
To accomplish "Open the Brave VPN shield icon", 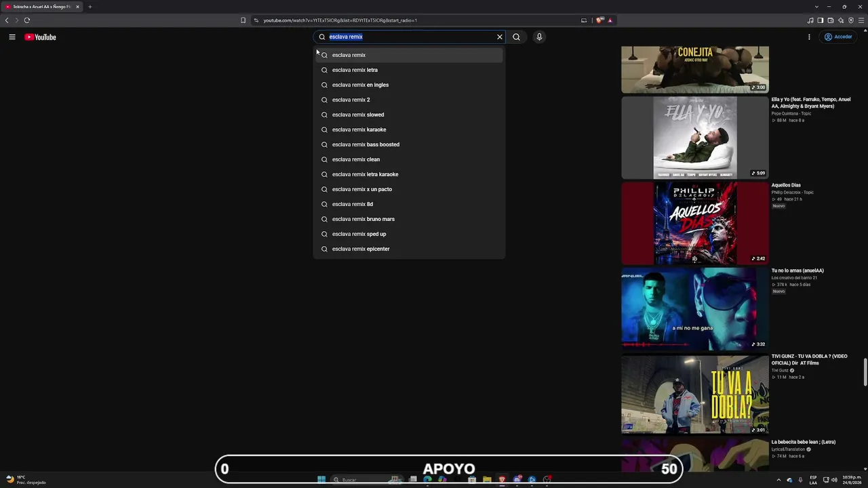I will point(851,20).
